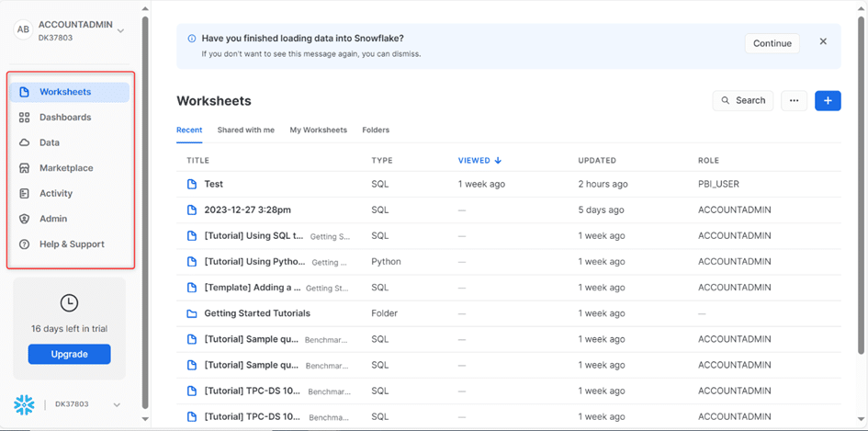Viewport: 868px width, 431px height.
Task: Click the main content vertical scrollbar
Action: tap(861, 186)
